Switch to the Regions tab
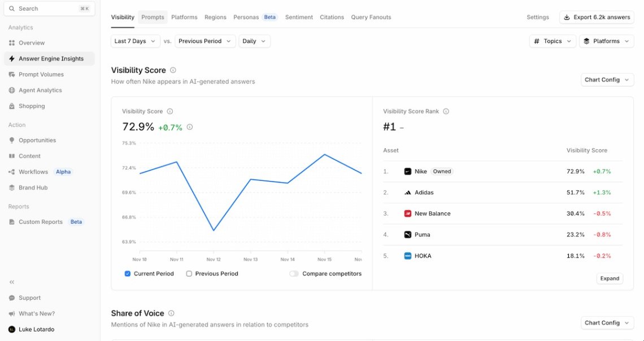The image size is (644, 341). [x=215, y=18]
